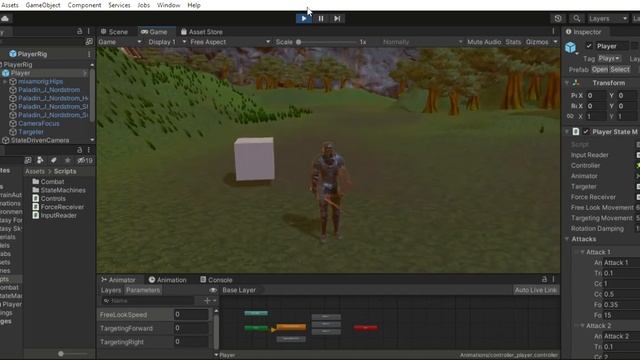Open the Game view mode dropdown
The height and width of the screenshot is (360, 640).
click(120, 42)
